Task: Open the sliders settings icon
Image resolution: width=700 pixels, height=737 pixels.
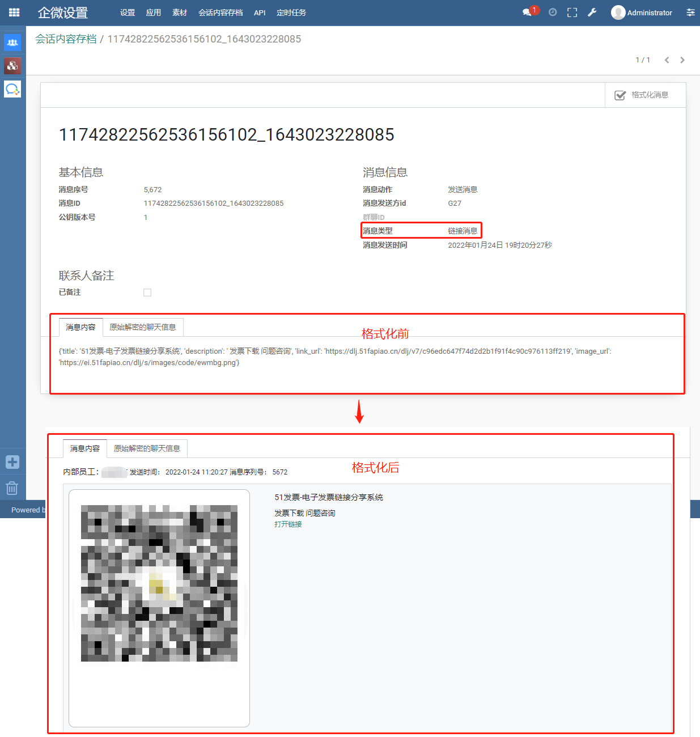Action: [x=690, y=12]
